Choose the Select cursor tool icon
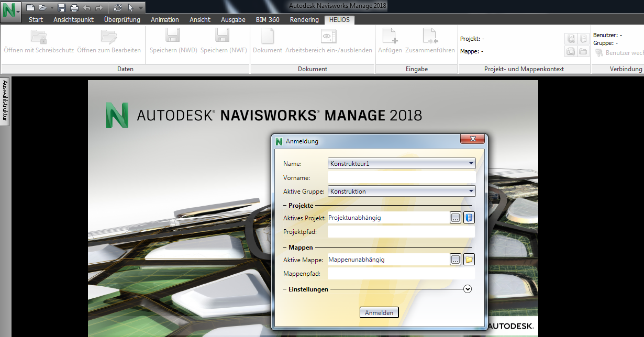This screenshot has width=644, height=337. (x=131, y=8)
